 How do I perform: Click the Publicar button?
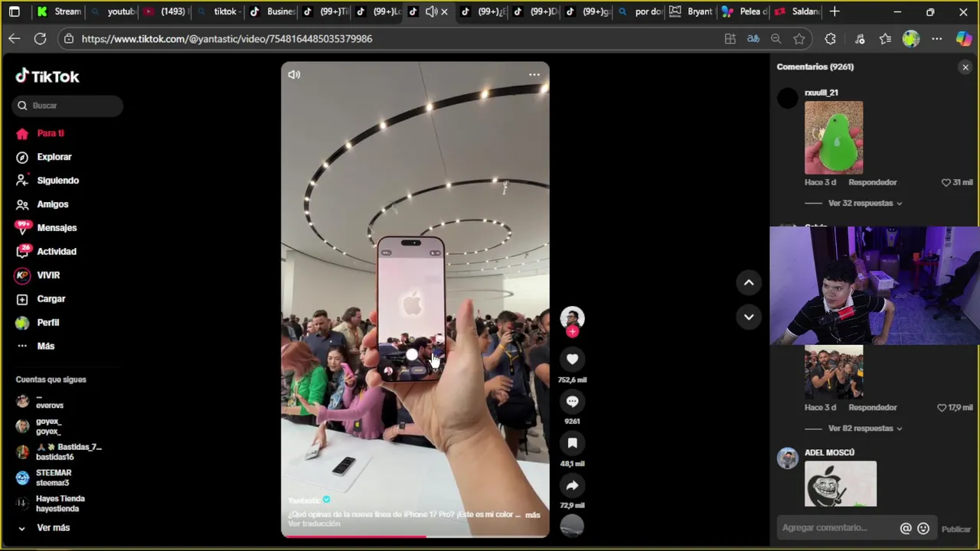point(956,529)
